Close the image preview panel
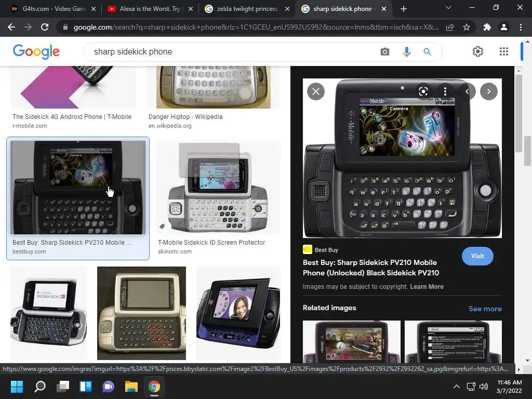Viewport: 532px width, 399px height. 316,91
